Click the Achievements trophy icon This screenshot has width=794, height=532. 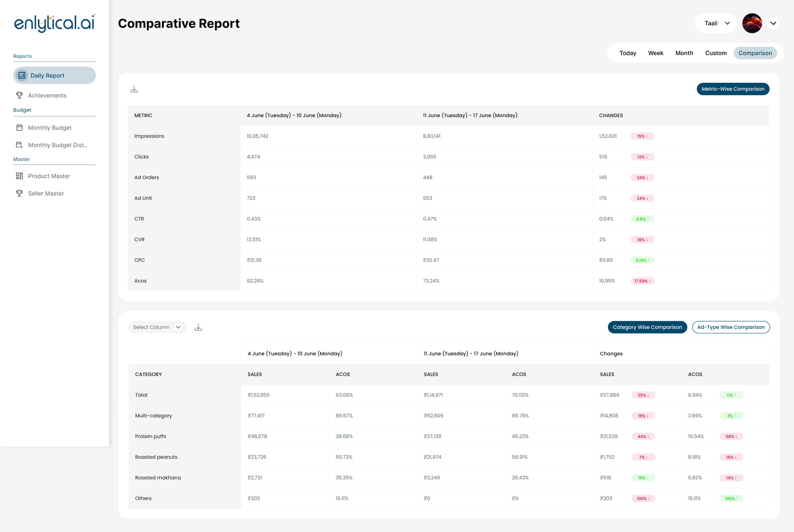(19, 95)
